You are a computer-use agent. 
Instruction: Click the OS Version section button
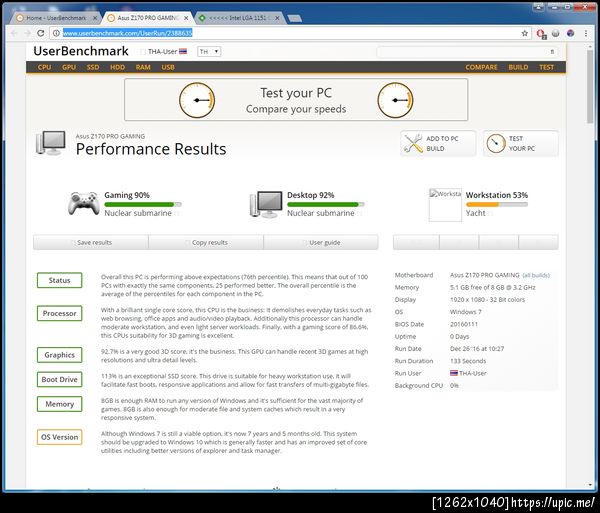coord(59,437)
